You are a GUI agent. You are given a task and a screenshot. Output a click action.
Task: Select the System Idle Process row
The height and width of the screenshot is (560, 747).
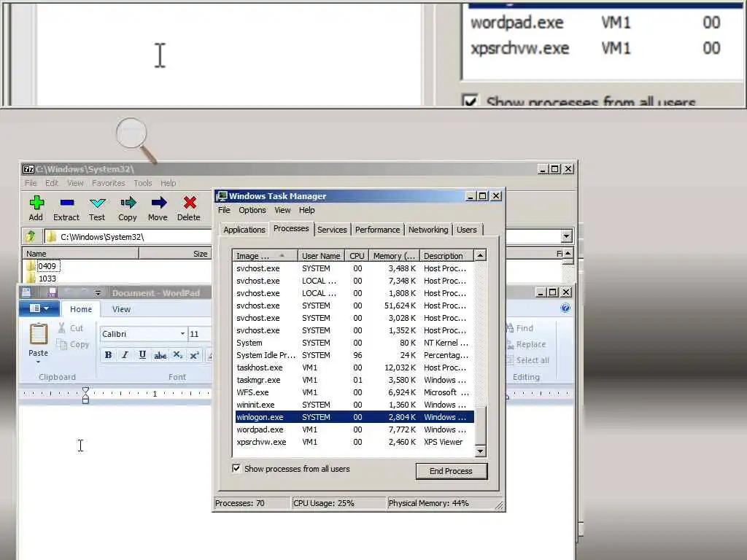(355, 355)
